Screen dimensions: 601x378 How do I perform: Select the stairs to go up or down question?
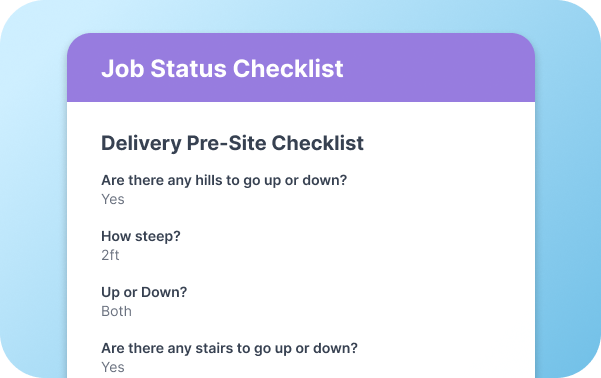click(x=229, y=348)
